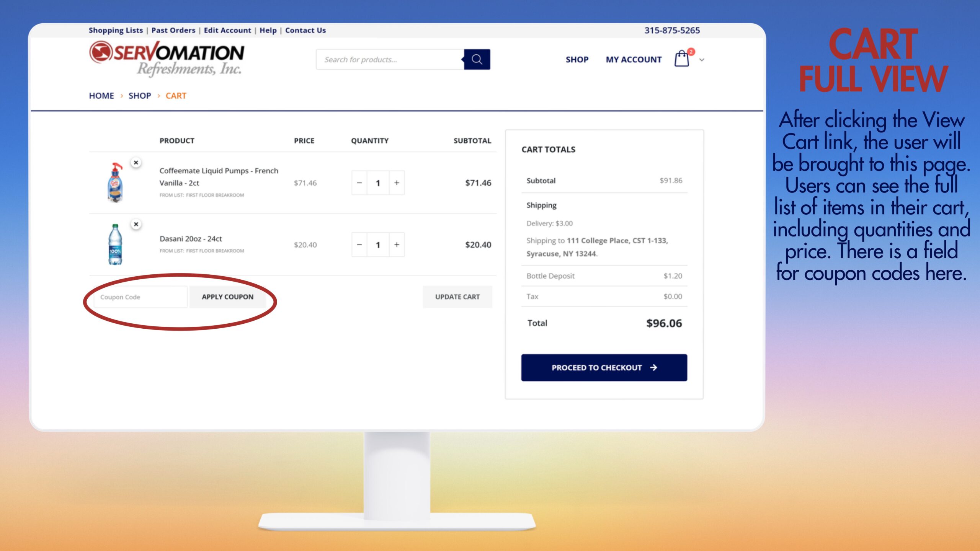Open MY ACCOUNT menu
This screenshot has width=980, height=551.
[634, 60]
